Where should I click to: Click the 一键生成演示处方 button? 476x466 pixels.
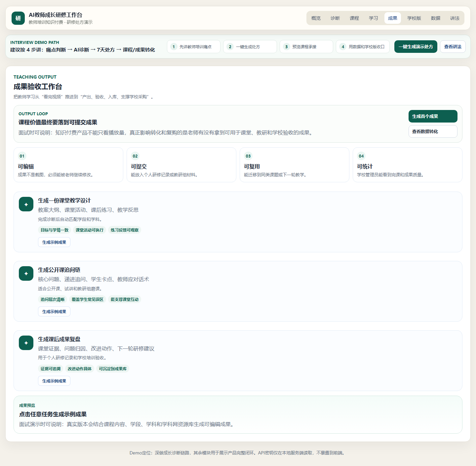tap(416, 47)
